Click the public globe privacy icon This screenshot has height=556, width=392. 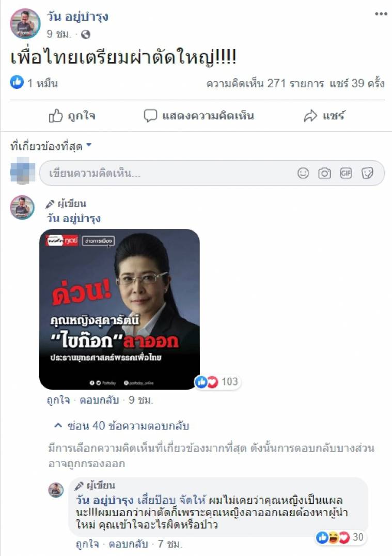[86, 35]
